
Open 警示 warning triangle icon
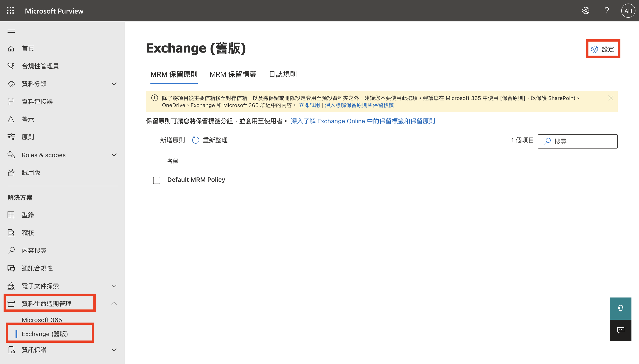coord(11,119)
